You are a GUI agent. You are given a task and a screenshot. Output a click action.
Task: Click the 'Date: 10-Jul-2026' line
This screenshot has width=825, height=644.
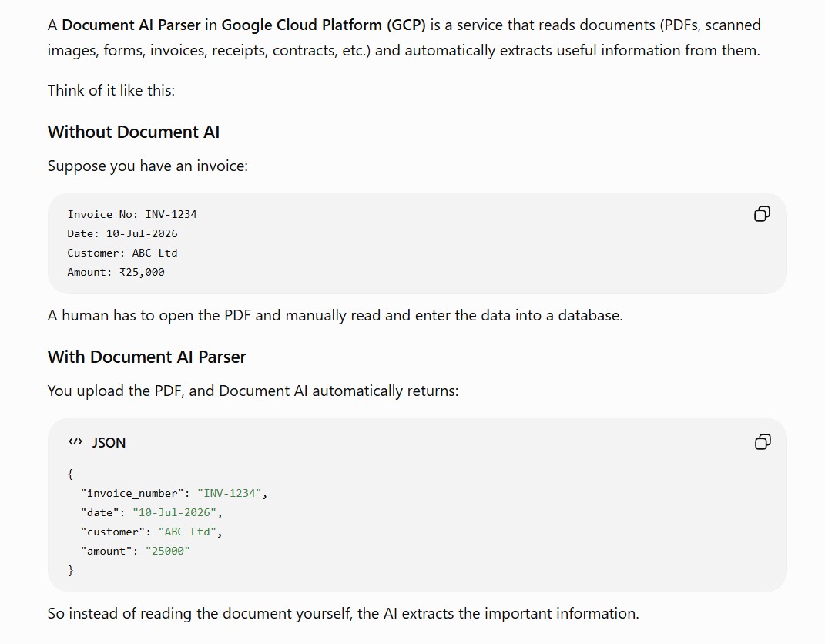(x=122, y=233)
